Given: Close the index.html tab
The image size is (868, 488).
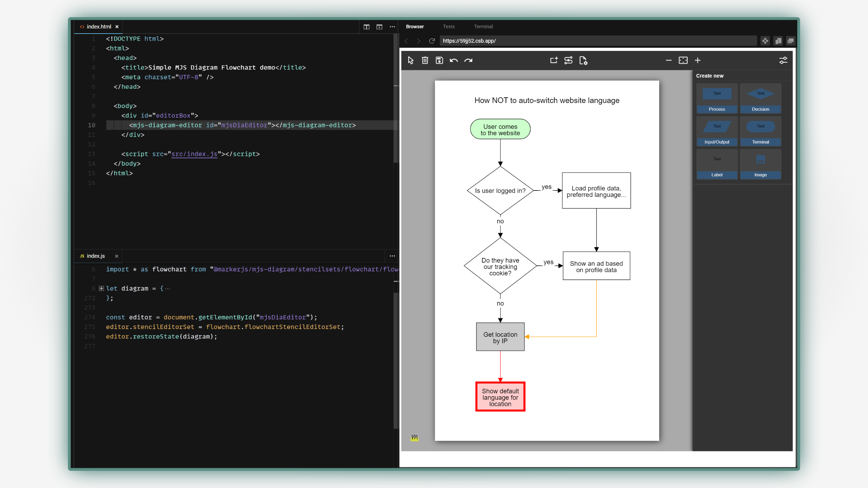Looking at the screenshot, I should click(117, 27).
